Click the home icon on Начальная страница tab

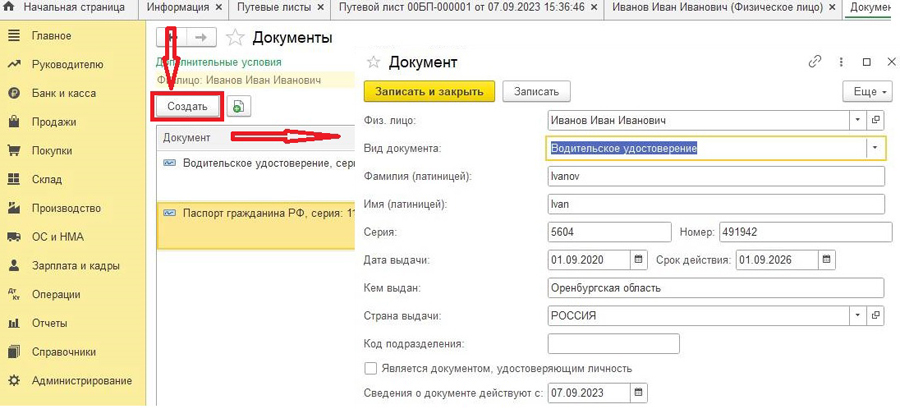coord(10,7)
